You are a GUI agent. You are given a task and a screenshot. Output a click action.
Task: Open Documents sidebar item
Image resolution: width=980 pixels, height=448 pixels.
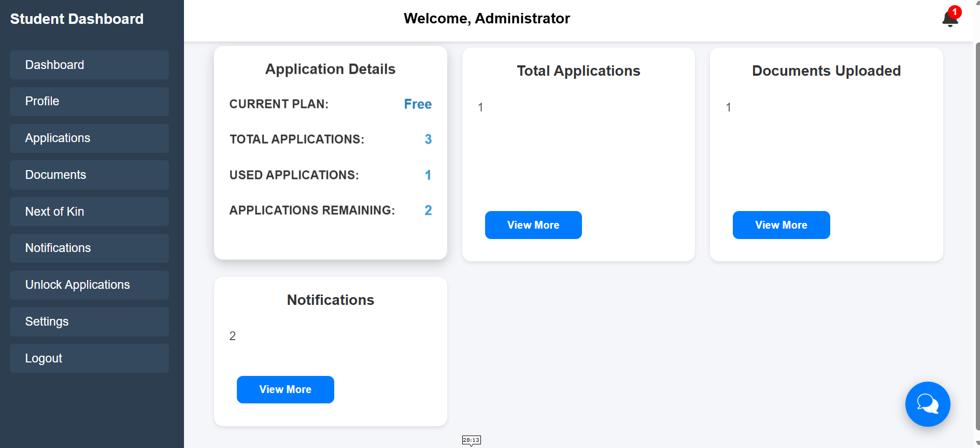pos(89,175)
